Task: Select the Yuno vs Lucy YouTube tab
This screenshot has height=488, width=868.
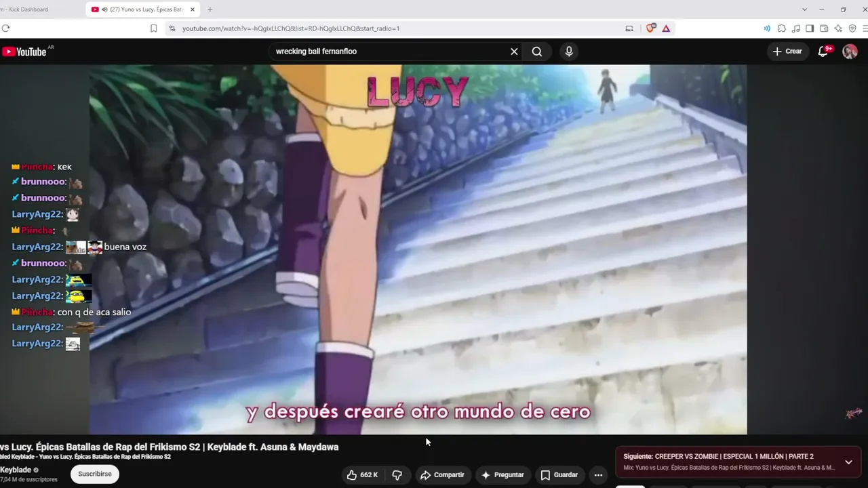Action: [x=143, y=9]
